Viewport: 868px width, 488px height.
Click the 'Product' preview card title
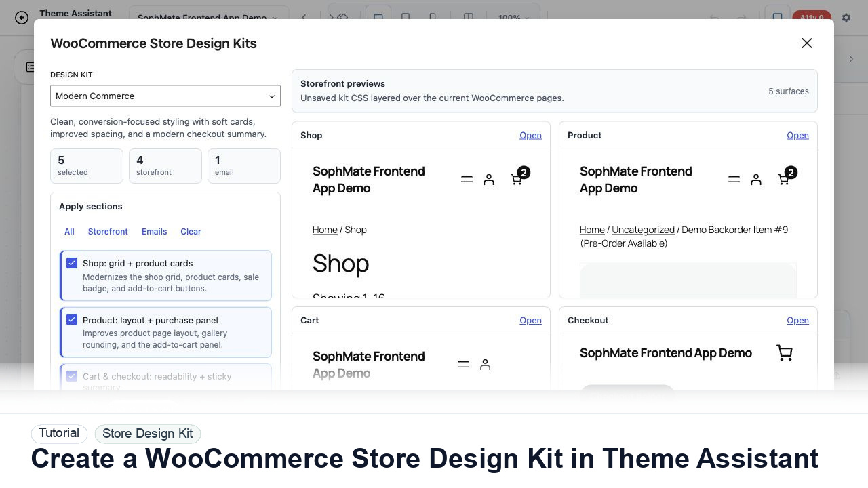point(585,135)
